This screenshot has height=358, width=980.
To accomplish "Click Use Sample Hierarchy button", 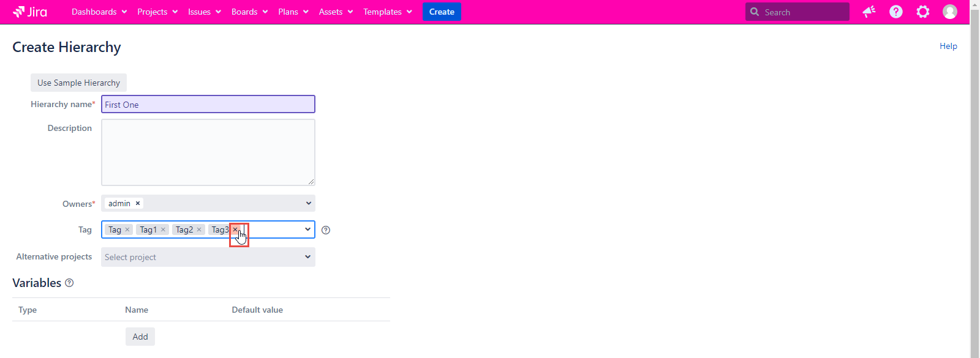I will tap(78, 83).
